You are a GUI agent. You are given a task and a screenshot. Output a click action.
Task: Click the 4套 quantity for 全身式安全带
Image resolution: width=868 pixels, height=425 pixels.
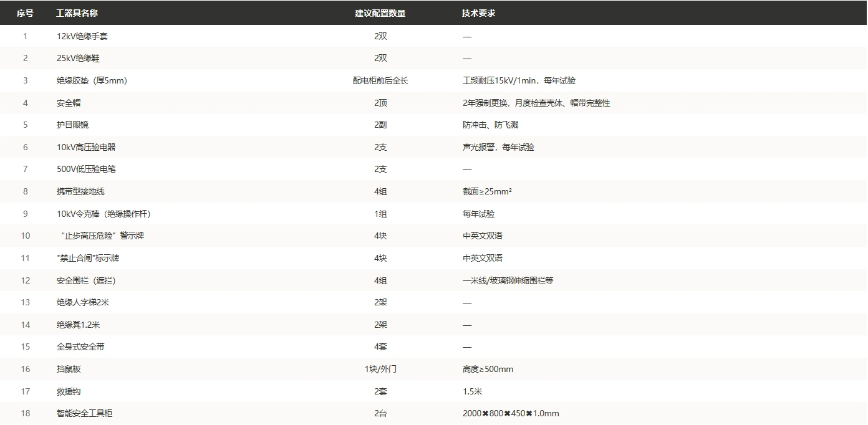coord(380,346)
